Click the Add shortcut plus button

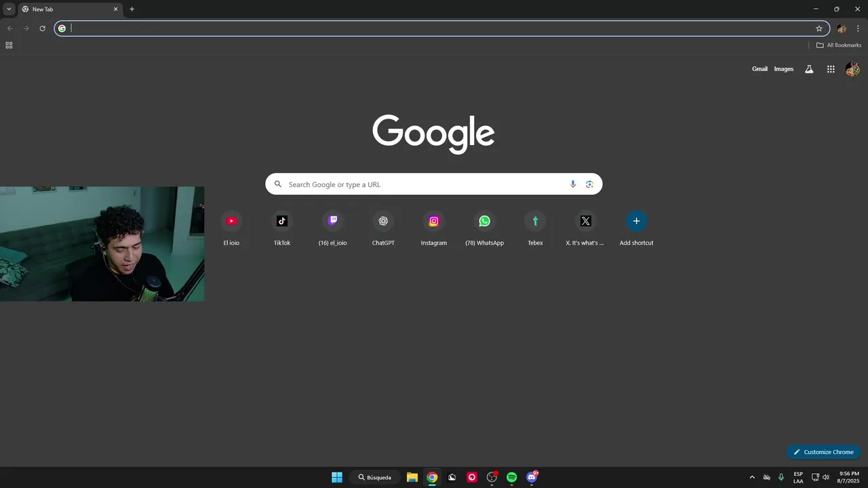[x=636, y=221]
